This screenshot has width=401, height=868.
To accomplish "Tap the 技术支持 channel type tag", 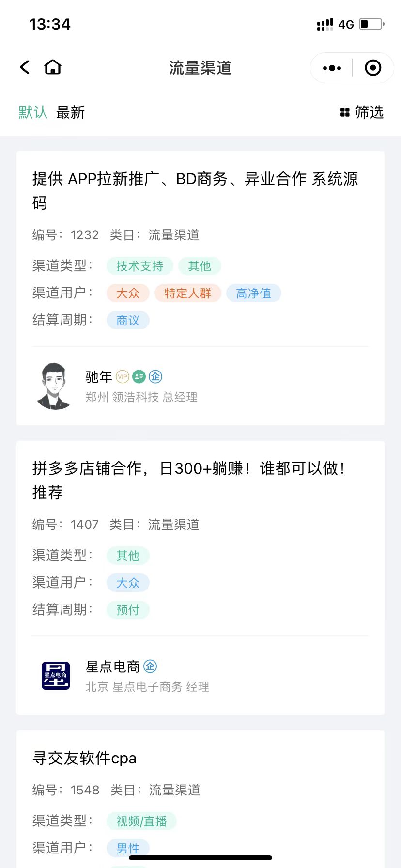I will (139, 266).
